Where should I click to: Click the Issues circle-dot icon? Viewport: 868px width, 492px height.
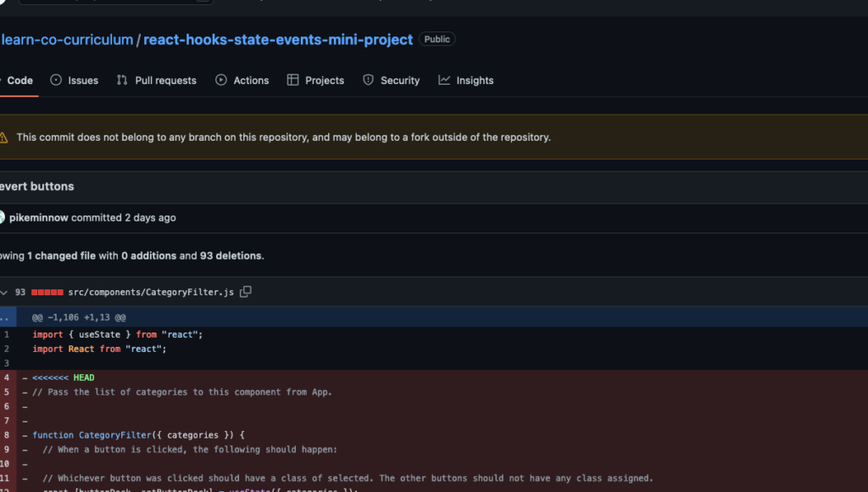coord(56,80)
